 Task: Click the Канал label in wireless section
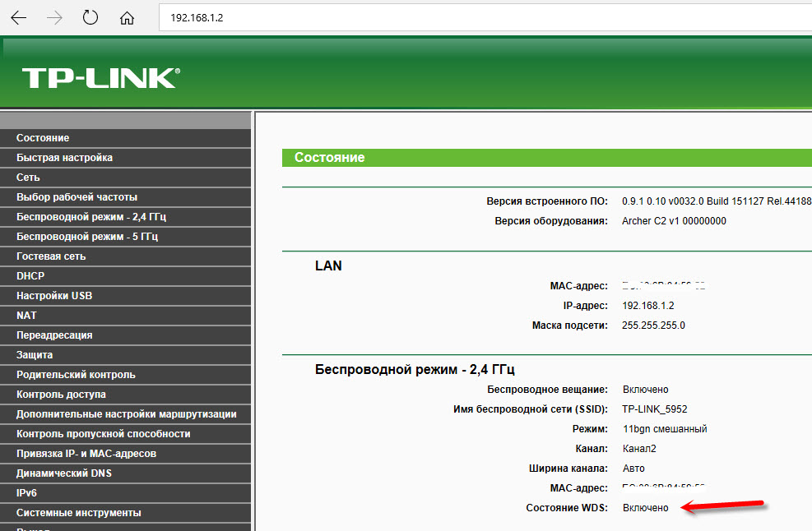pyautogui.click(x=592, y=449)
